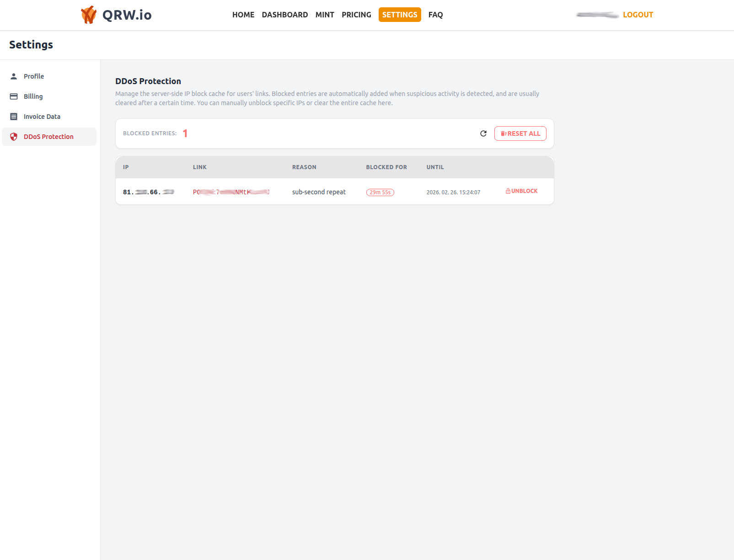Open the Mint menu item
Image resolution: width=734 pixels, height=560 pixels.
click(325, 15)
